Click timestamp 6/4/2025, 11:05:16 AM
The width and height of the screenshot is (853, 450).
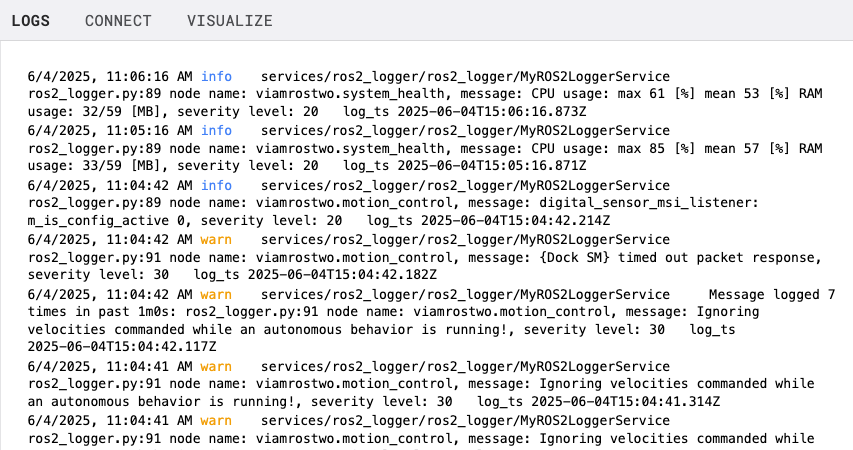[x=110, y=131]
